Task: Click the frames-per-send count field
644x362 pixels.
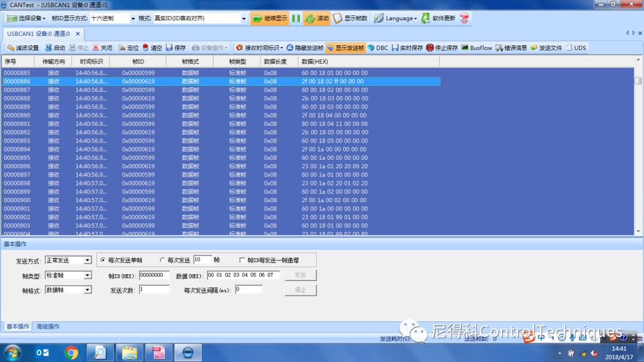Action: click(x=203, y=259)
